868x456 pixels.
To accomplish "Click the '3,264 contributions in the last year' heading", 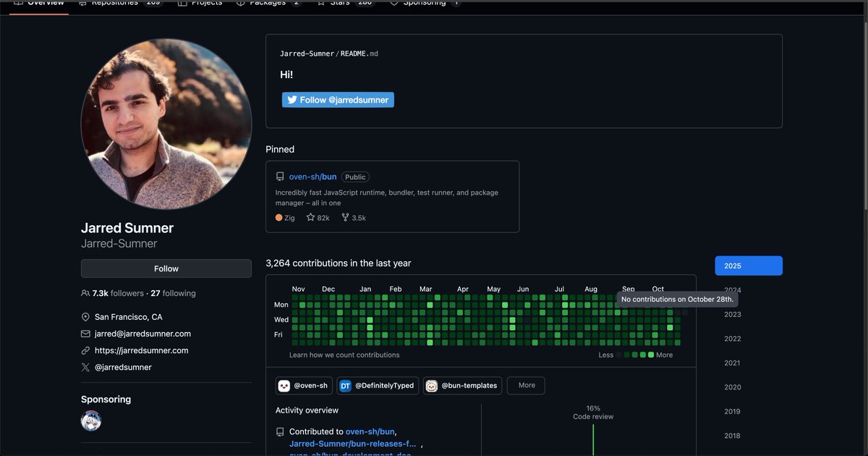I will click(339, 263).
